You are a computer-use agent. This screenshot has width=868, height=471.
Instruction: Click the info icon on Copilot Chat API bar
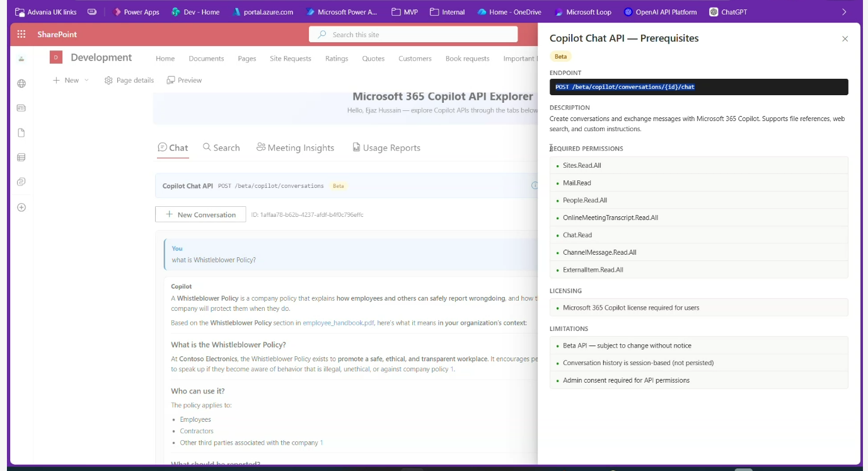pyautogui.click(x=534, y=186)
